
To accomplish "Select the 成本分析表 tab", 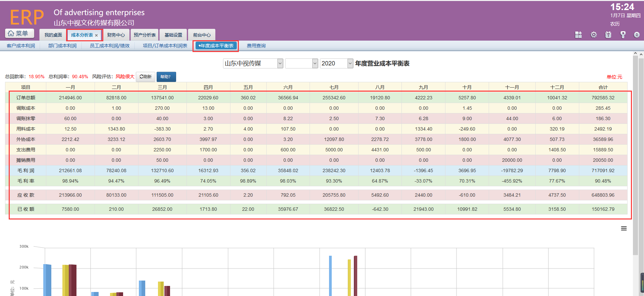I will [x=82, y=35].
